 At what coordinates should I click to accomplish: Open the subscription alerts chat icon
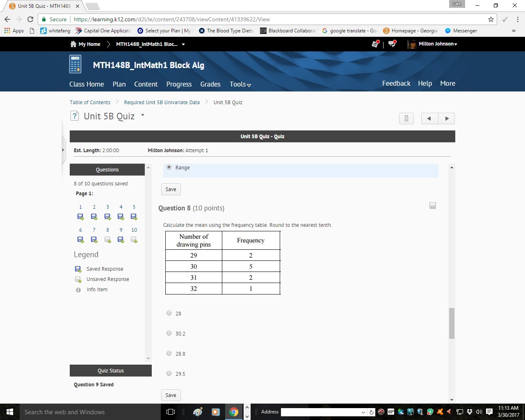tap(392, 44)
